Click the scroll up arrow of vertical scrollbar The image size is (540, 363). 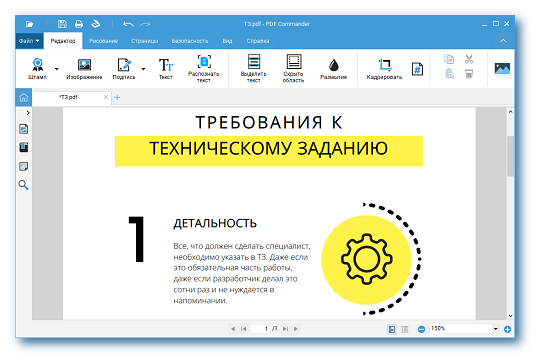pyautogui.click(x=510, y=112)
